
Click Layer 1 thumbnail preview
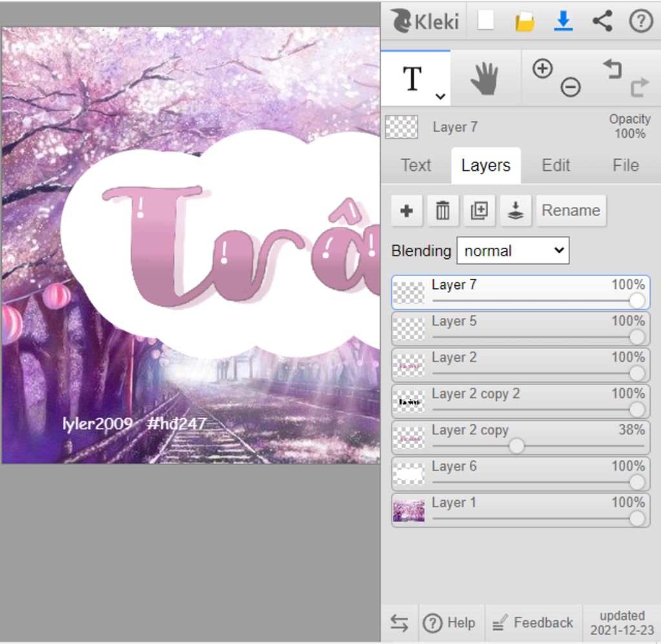pyautogui.click(x=409, y=511)
